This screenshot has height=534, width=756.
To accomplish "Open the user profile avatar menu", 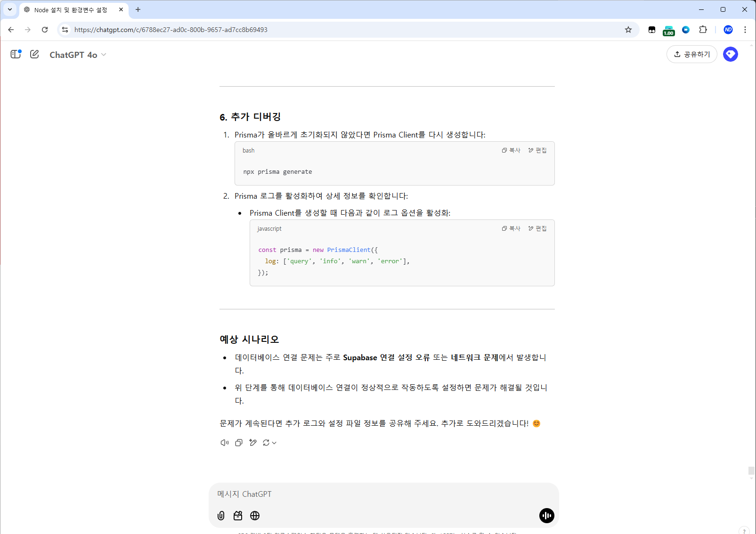I will click(730, 54).
